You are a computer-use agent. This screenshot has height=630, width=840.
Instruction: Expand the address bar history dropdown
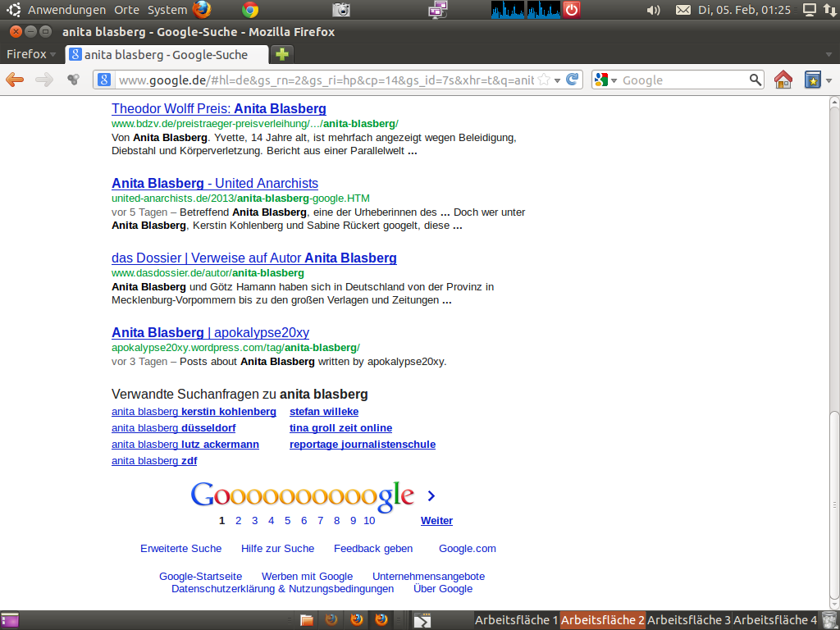point(558,80)
